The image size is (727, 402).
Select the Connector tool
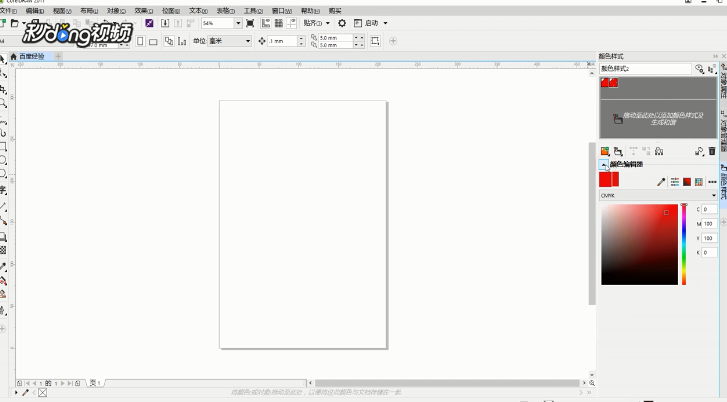(3, 221)
